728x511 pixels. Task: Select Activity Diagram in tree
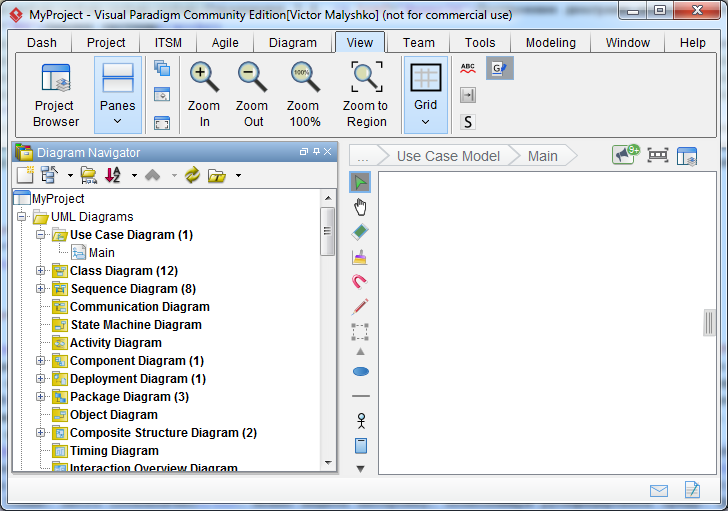click(x=116, y=343)
